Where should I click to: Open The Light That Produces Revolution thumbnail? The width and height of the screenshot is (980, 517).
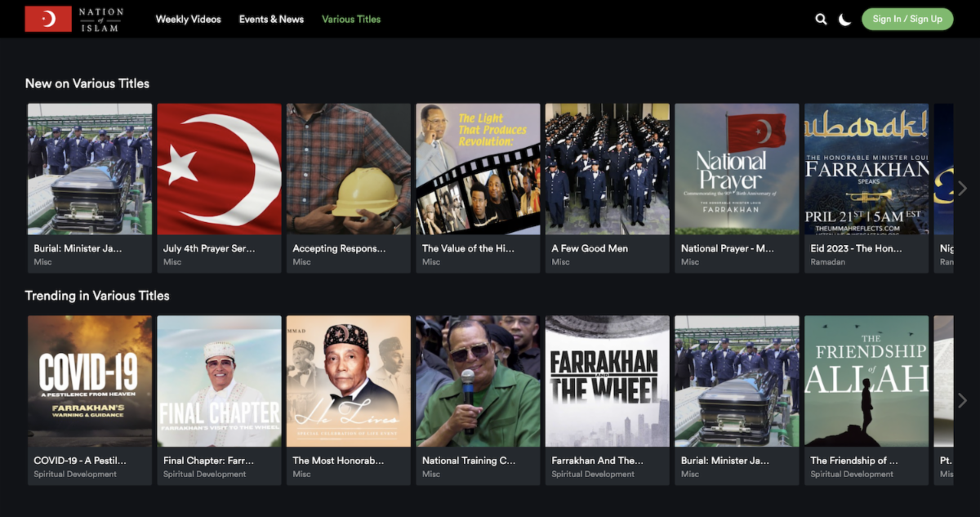tap(478, 169)
